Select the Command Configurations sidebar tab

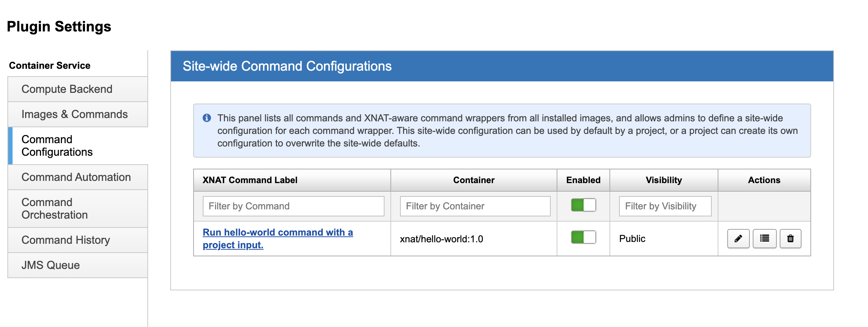coord(57,146)
